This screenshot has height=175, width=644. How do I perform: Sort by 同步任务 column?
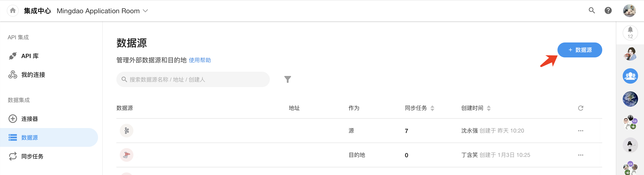(432, 108)
